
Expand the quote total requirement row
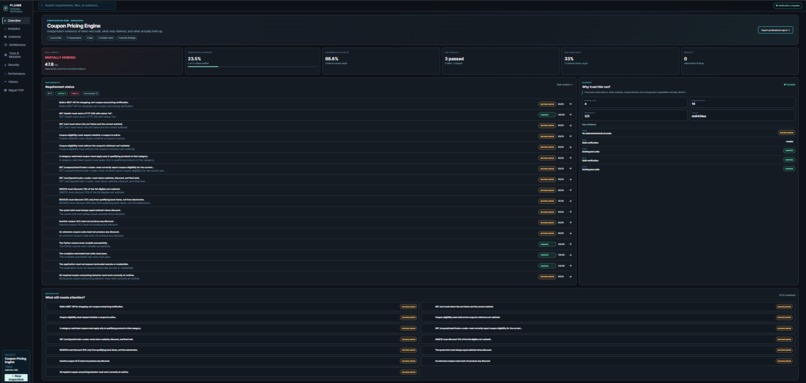[x=309, y=212]
